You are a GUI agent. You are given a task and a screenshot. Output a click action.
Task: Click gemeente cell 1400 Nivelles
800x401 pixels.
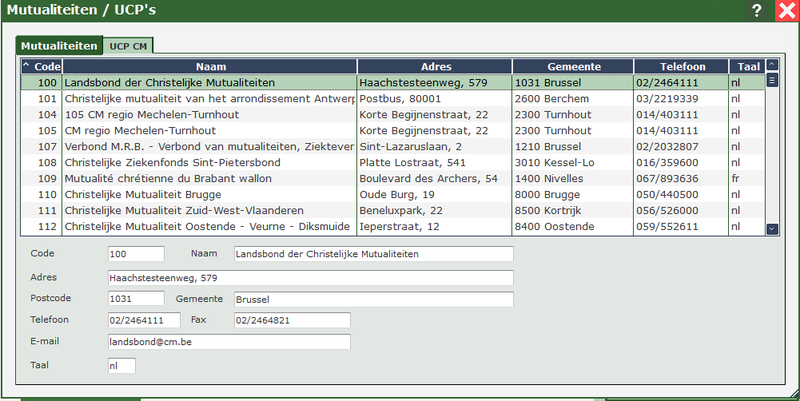[x=573, y=179]
